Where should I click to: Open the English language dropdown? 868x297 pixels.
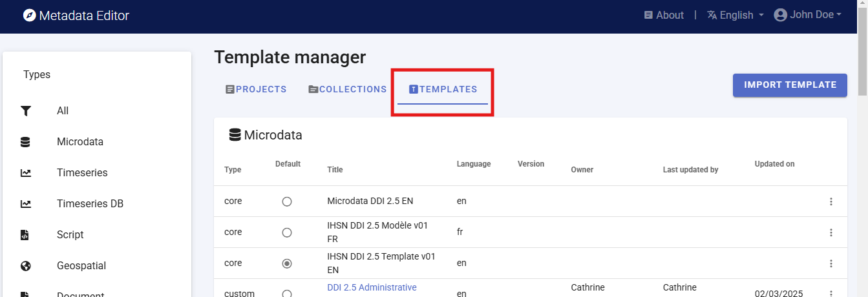pos(736,15)
